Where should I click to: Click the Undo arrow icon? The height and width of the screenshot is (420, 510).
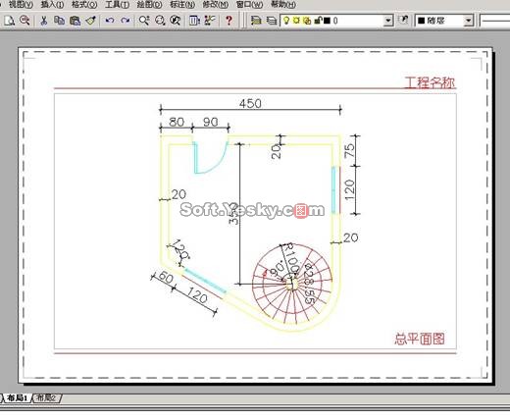[110, 21]
